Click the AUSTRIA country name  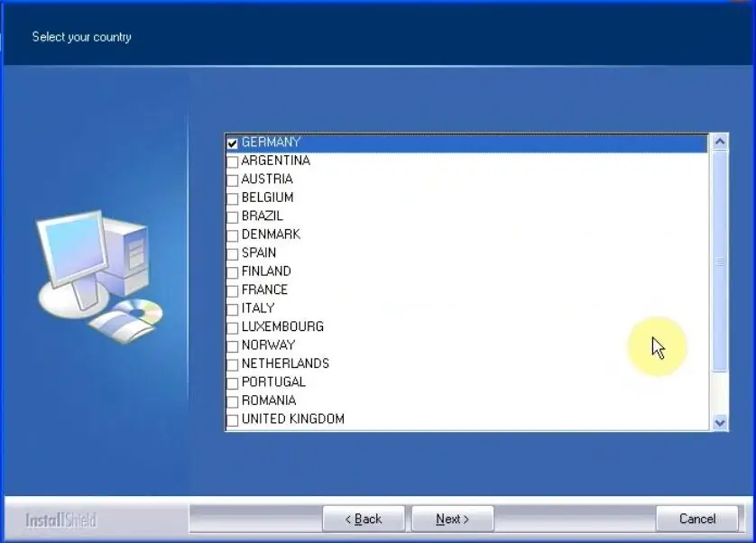[x=267, y=179]
